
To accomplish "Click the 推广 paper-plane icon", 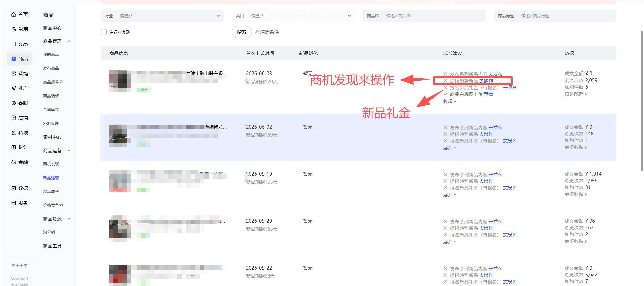I will [14, 88].
